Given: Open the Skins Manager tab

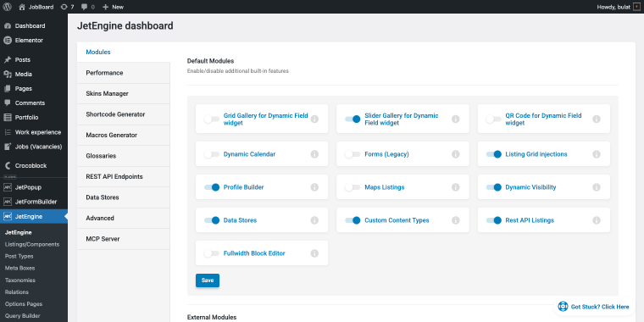Looking at the screenshot, I should 123,94.
